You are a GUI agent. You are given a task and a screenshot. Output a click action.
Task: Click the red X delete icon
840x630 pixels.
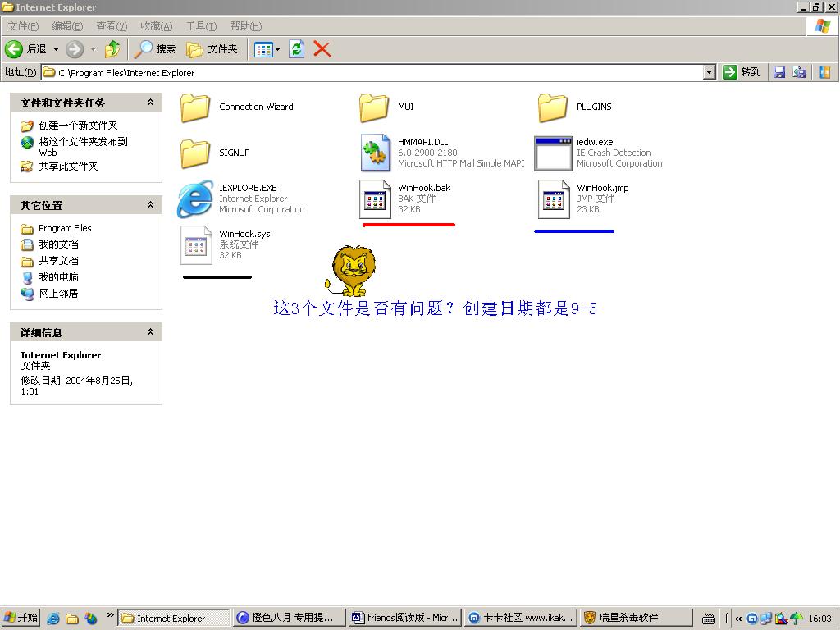click(322, 49)
